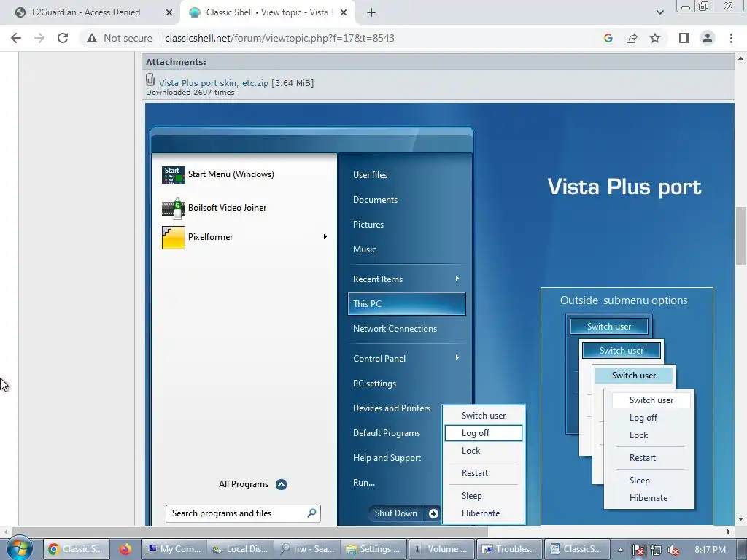The image size is (747, 560).
Task: Click the Windows Start orb
Action: coord(19,548)
